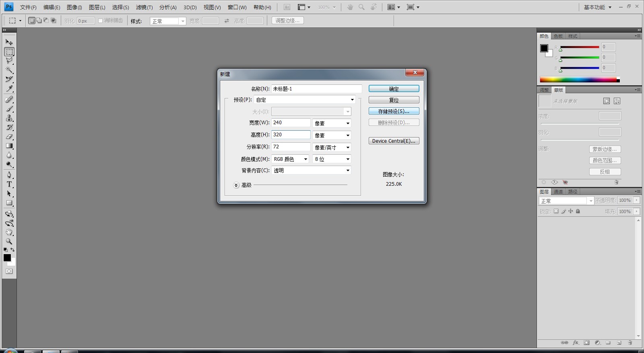The width and height of the screenshot is (644, 353).
Task: Select the Magic Wand tool
Action: 9,70
